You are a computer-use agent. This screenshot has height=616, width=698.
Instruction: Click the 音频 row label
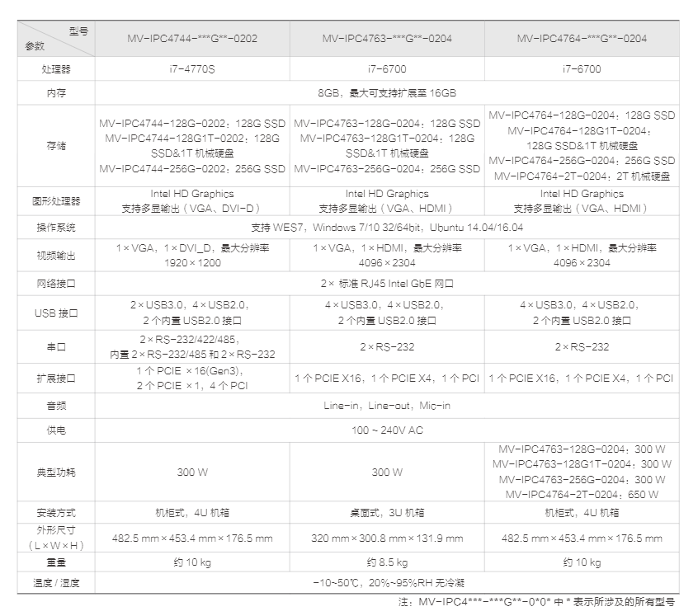click(56, 406)
